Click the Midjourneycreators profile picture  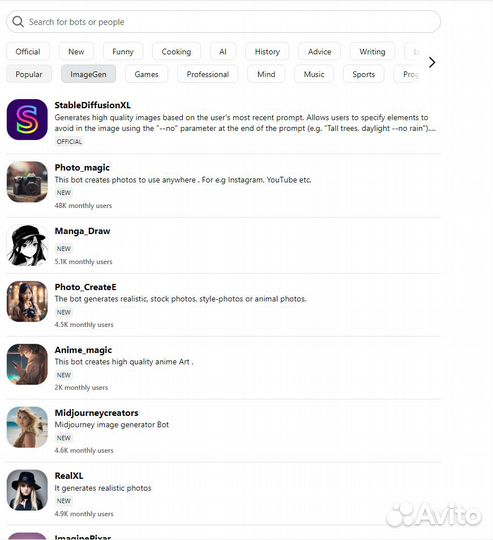(27, 427)
